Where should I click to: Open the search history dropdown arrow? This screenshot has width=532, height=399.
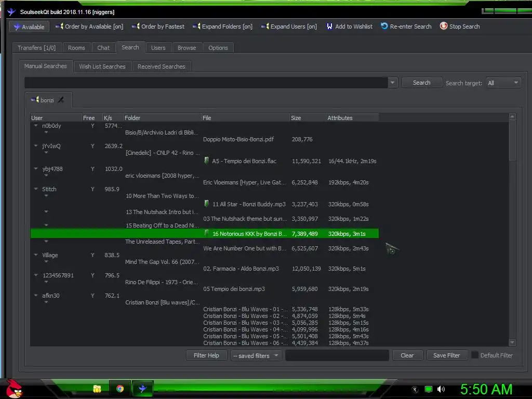tap(393, 83)
